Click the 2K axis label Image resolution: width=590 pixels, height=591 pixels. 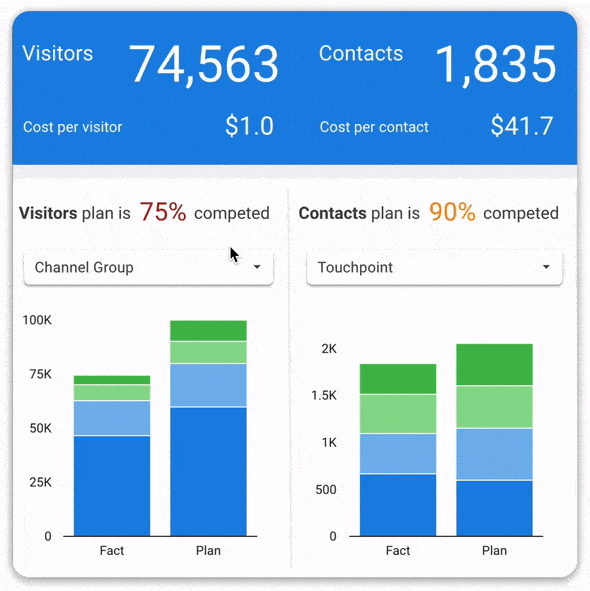329,349
